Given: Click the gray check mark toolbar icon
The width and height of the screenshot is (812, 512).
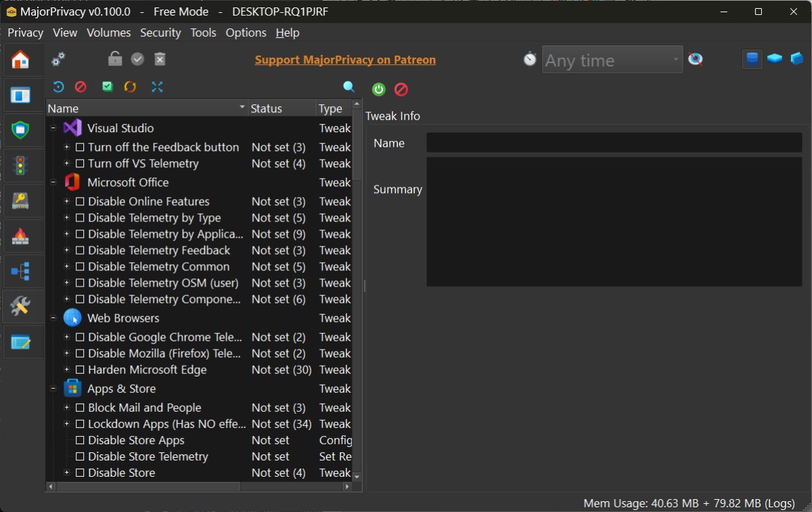Looking at the screenshot, I should 137,60.
